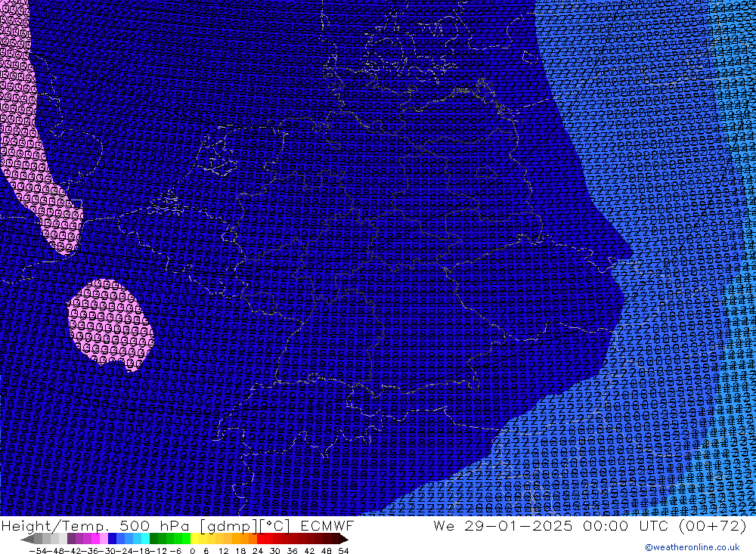Screen dimensions: 756x554
Task: Click the bright yellow swatch above the legend's 0 label
Action: pyautogui.click(x=195, y=539)
